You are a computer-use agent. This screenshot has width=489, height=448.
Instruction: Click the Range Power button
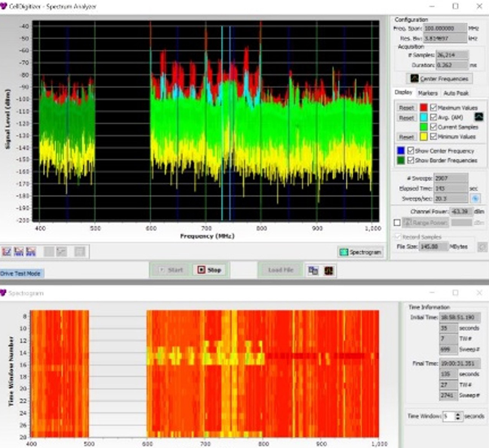click(425, 223)
